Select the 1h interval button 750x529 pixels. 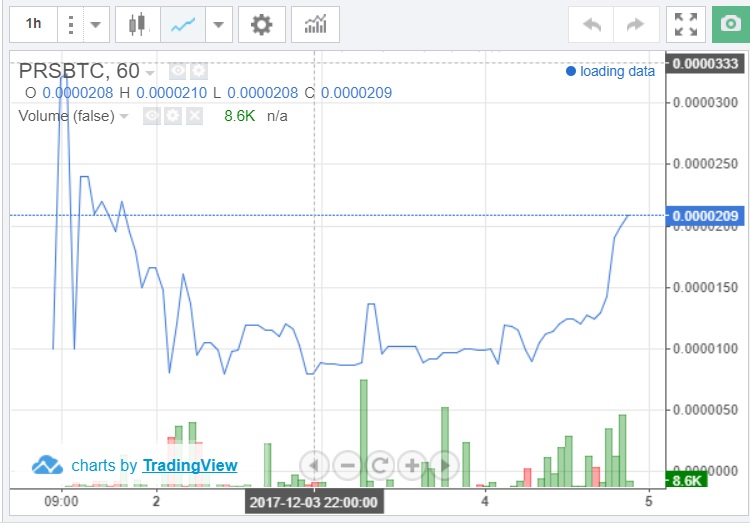click(x=33, y=24)
